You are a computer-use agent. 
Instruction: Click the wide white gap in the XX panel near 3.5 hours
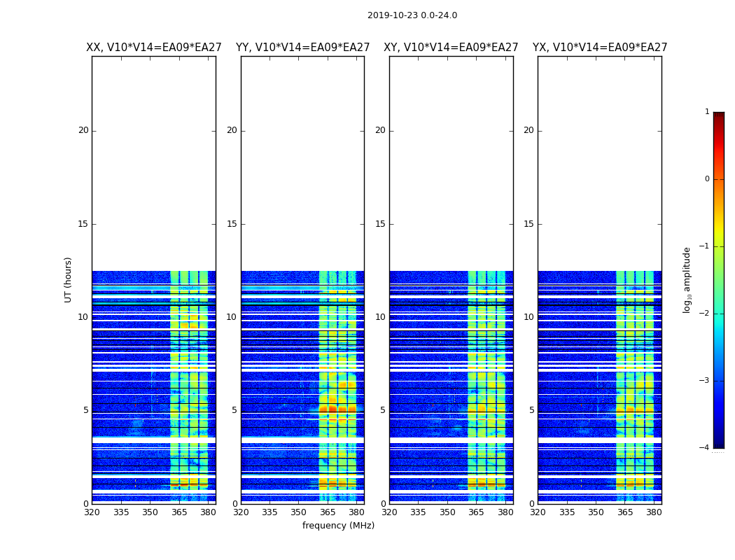click(154, 440)
